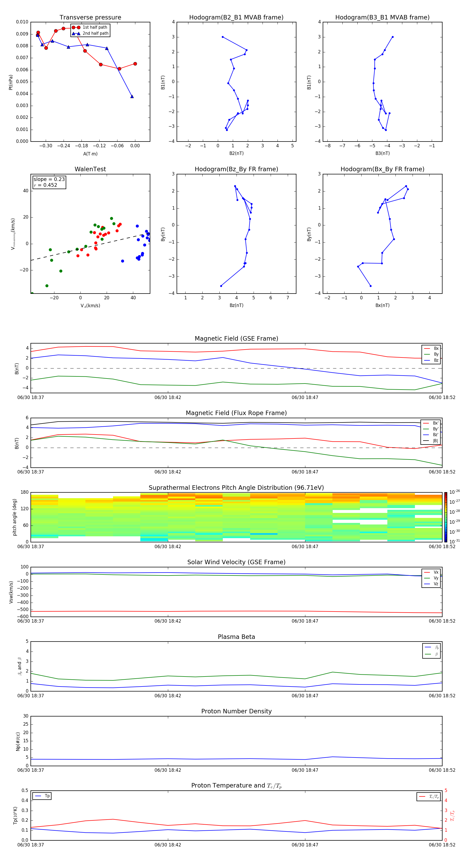Select the Bz entry in the GSE magnetic field legend

click(x=431, y=360)
